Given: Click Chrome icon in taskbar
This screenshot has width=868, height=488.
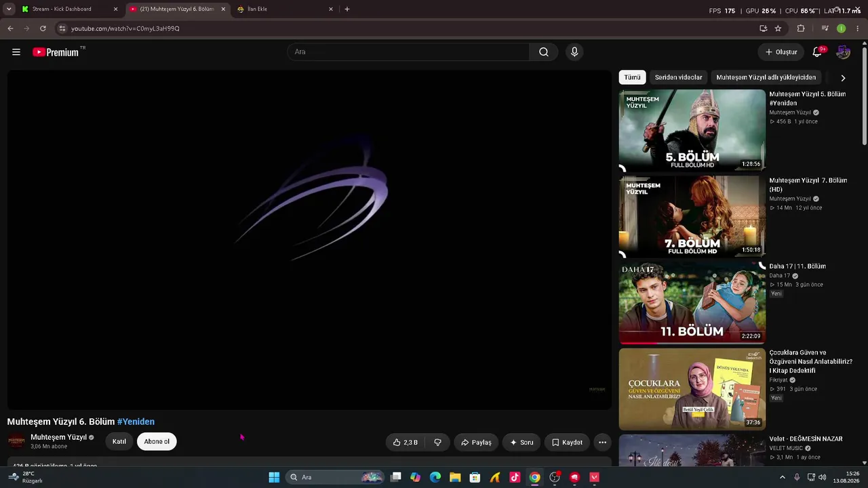Looking at the screenshot, I should click(x=535, y=477).
